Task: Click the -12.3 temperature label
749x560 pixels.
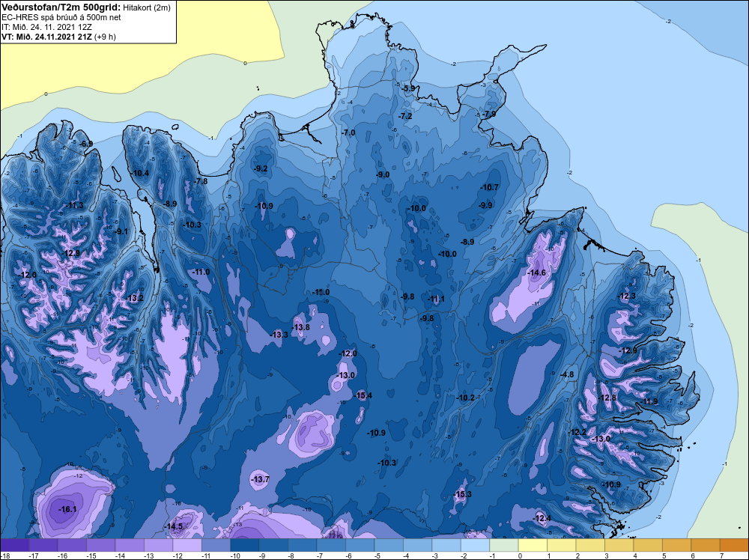Action: (627, 296)
